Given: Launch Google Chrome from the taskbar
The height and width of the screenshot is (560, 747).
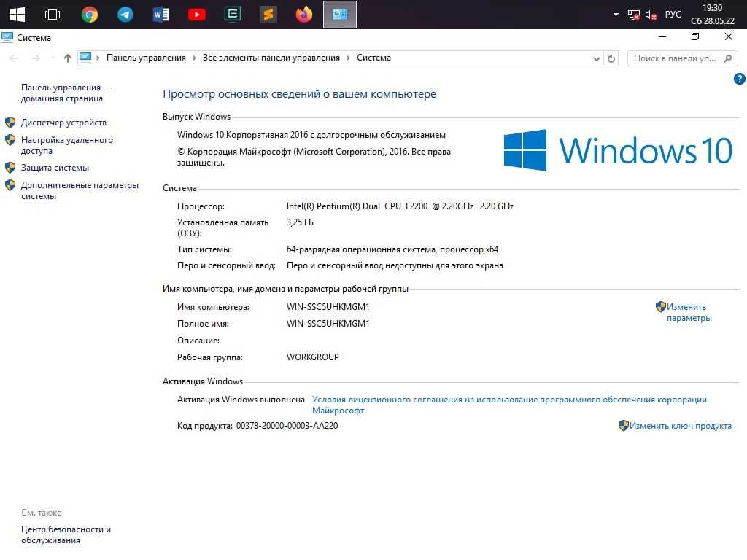Looking at the screenshot, I should (89, 15).
